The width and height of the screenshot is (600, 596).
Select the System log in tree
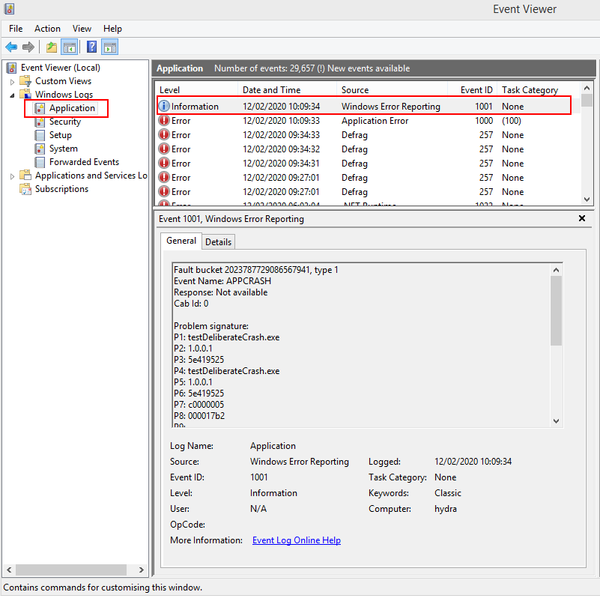(62, 149)
